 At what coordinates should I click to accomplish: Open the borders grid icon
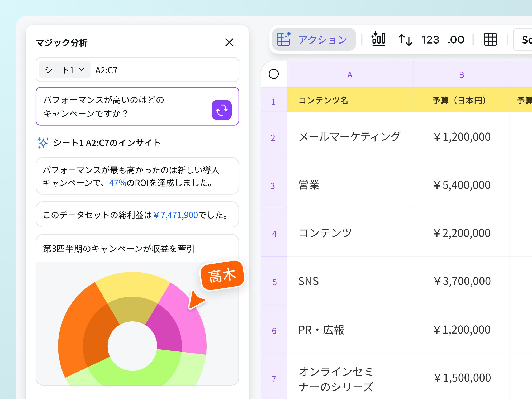(x=490, y=40)
